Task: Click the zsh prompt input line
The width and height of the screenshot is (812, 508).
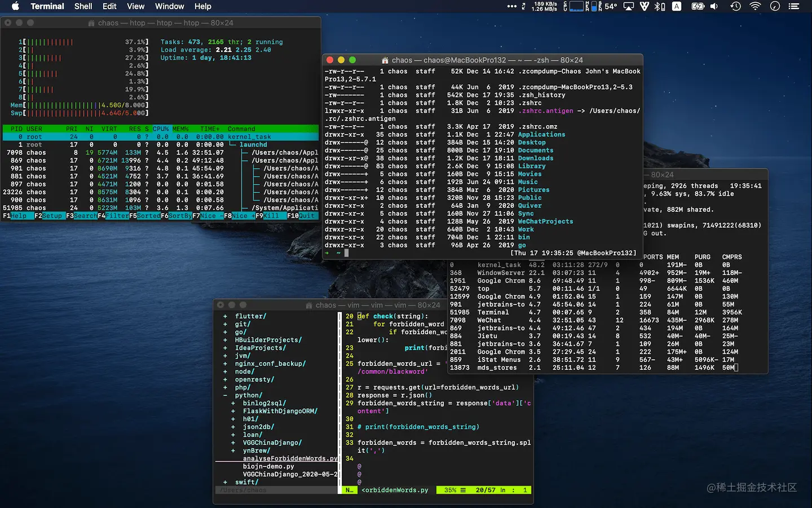Action: [x=347, y=253]
